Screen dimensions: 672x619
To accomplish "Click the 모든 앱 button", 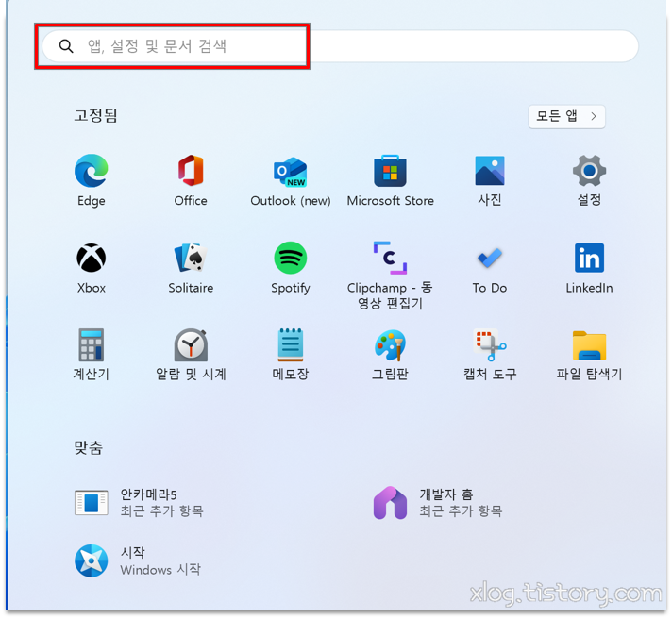I will point(566,116).
